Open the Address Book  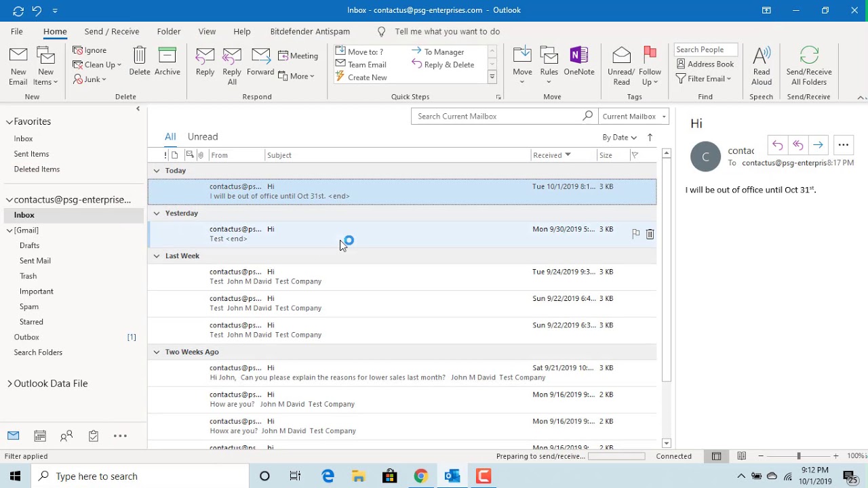705,64
